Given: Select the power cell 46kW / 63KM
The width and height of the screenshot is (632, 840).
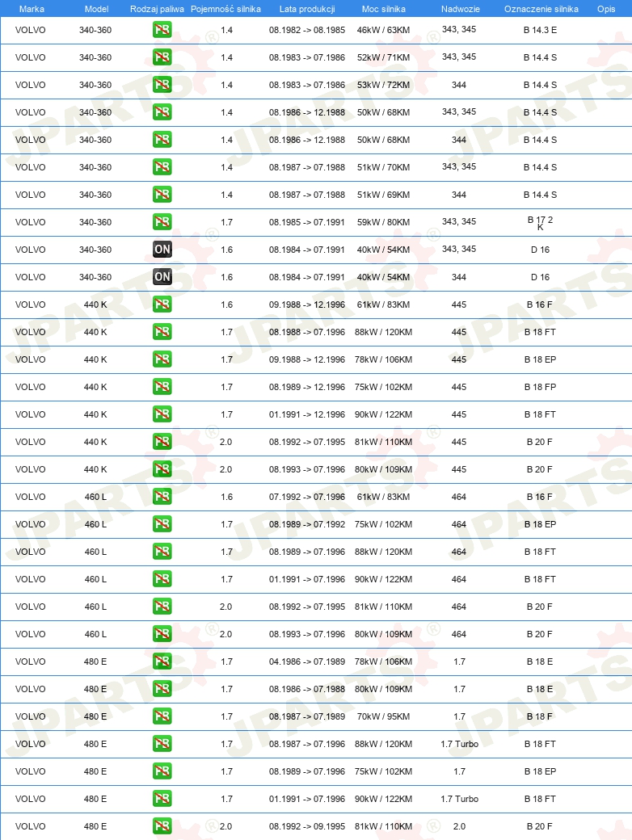Looking at the screenshot, I should [x=384, y=30].
